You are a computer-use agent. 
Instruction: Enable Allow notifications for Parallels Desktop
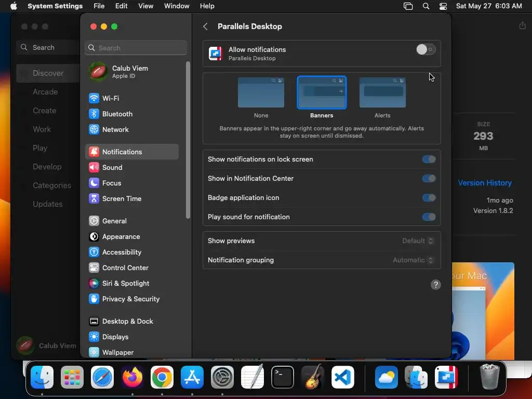point(426,49)
